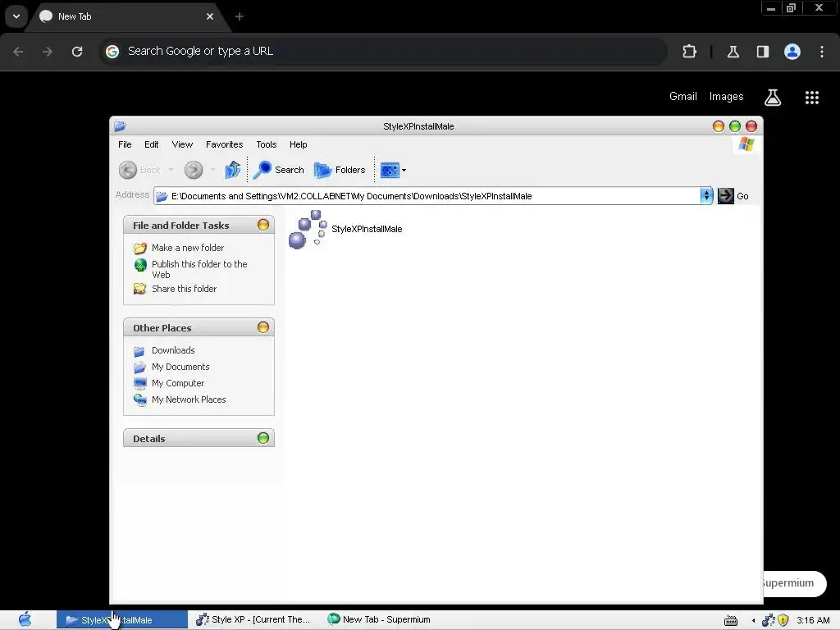Click the Search magnifier toolbar button
Viewport: 840px width, 630px height.
[279, 170]
